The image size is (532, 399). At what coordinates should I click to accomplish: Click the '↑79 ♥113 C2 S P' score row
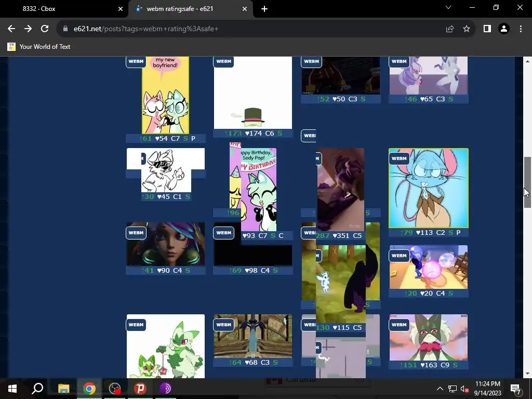pos(429,232)
